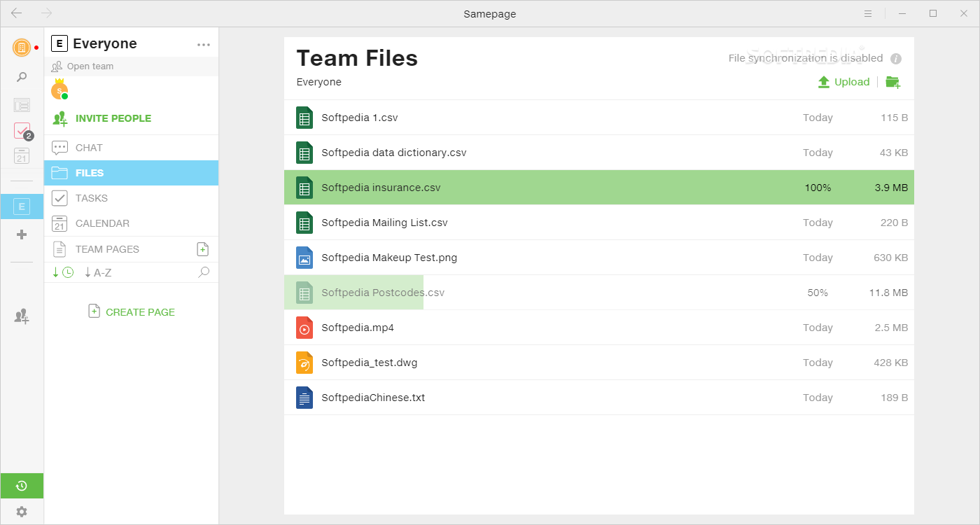Click Today date of SoftpediaChinese.txt

818,398
